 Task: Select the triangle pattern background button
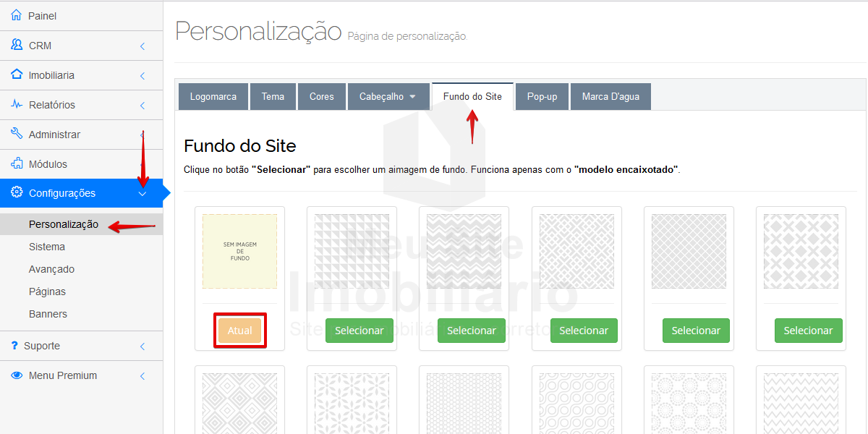(359, 331)
